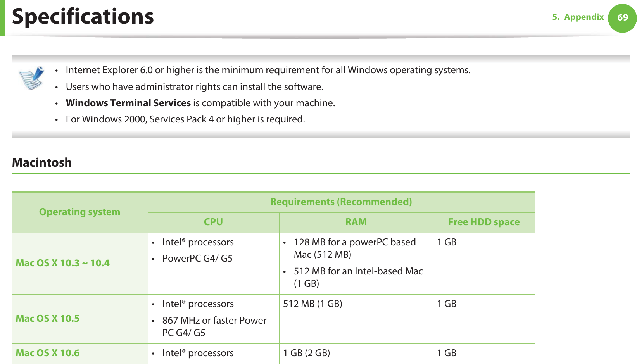Click the PowerPC G4/ G5 bullet

197,259
